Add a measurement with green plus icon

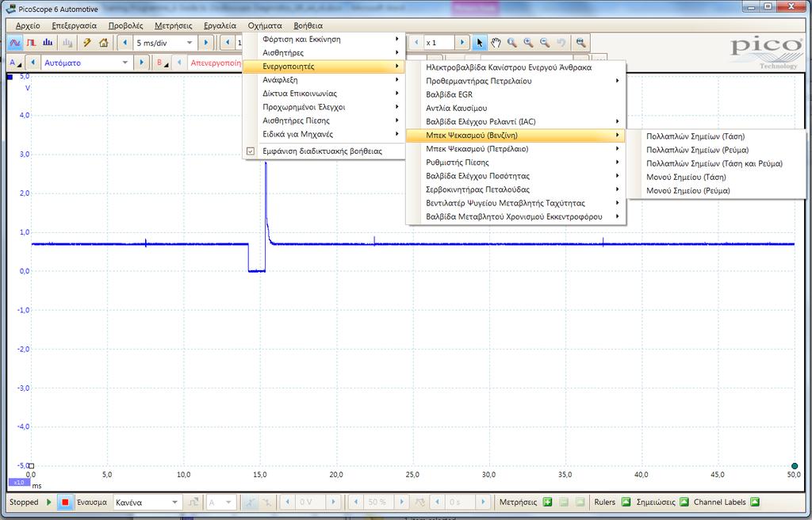click(547, 502)
